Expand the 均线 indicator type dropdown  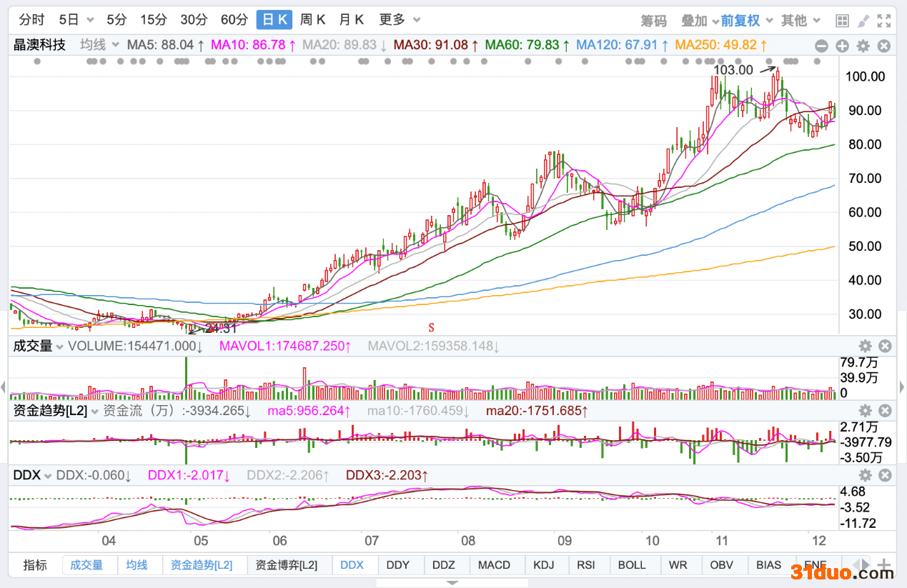(99, 45)
